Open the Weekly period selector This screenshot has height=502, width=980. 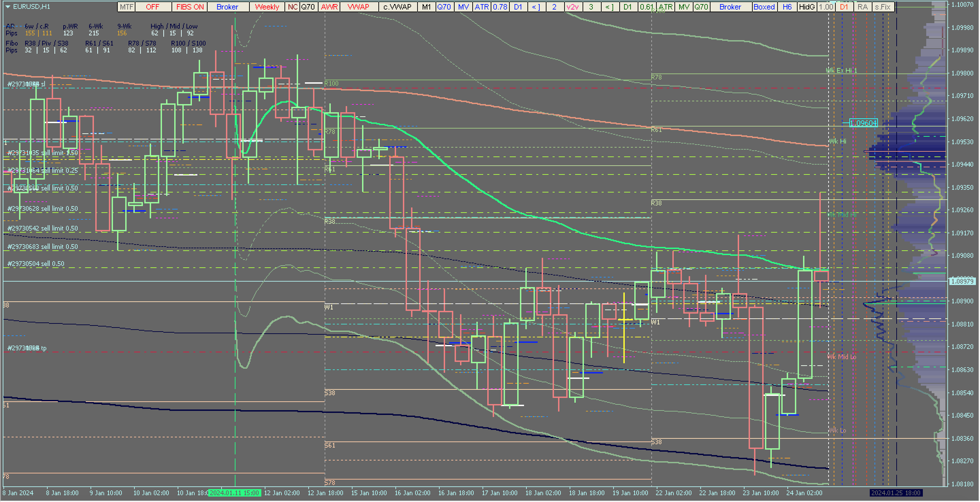[267, 7]
